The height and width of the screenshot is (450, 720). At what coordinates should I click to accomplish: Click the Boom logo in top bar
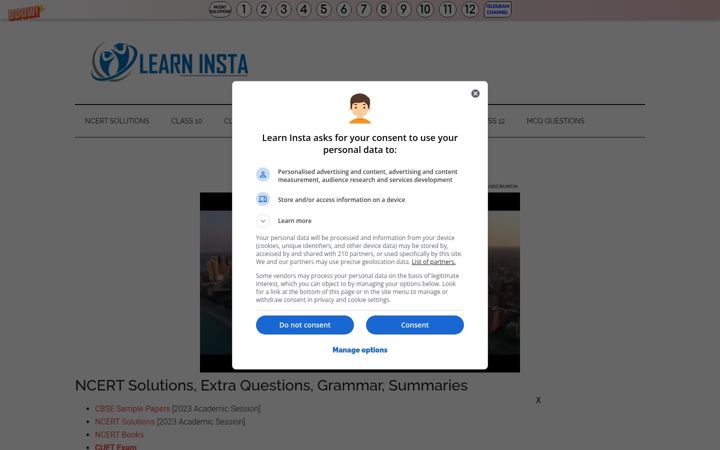click(26, 12)
